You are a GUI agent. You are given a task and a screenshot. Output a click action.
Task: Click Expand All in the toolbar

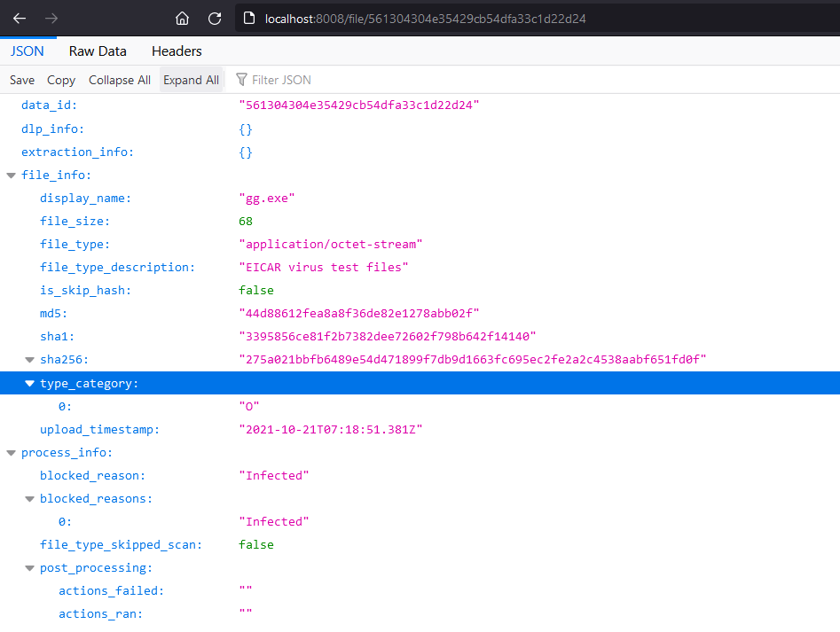(192, 80)
